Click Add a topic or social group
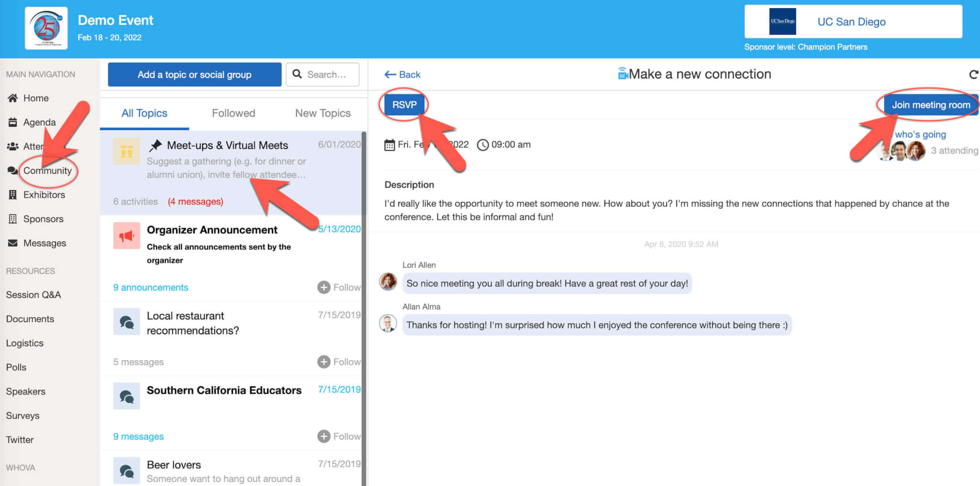 194,75
